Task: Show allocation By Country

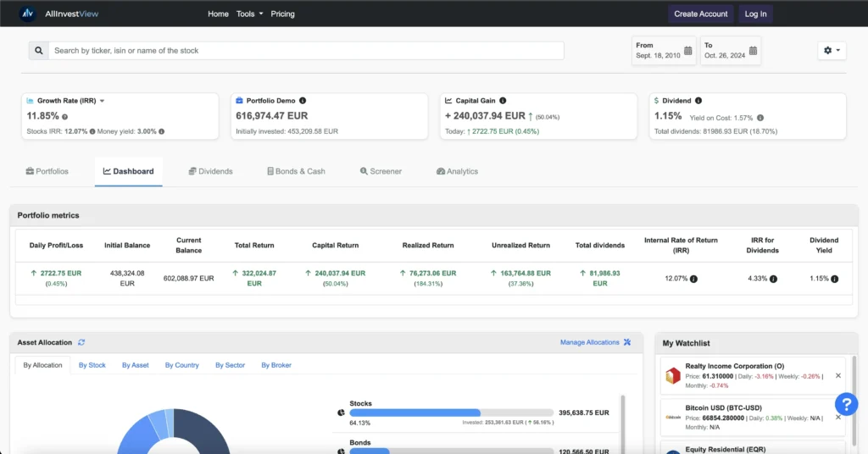Action: (x=181, y=365)
